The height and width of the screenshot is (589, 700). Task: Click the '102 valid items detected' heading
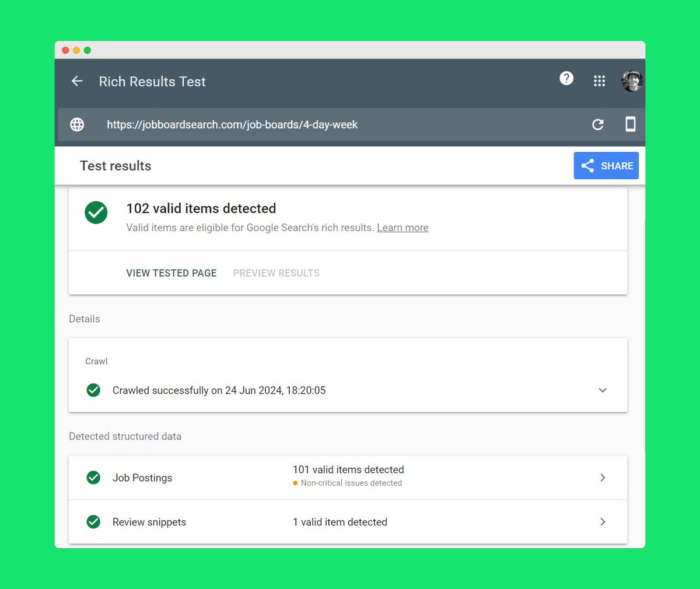(201, 208)
